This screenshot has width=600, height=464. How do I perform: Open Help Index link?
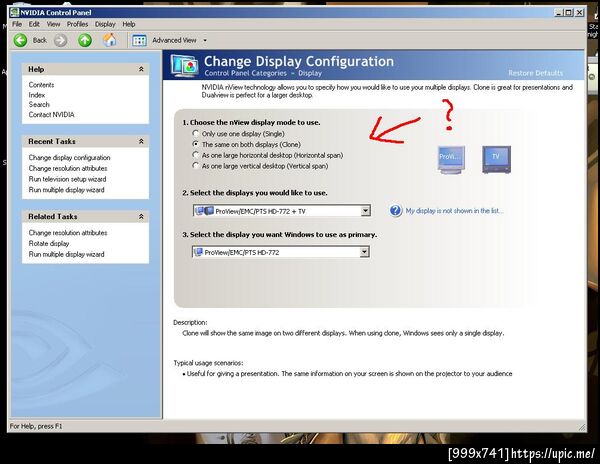click(37, 95)
